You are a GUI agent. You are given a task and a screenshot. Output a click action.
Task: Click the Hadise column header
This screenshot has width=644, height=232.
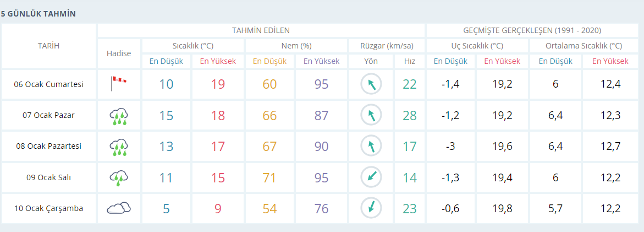(x=119, y=53)
